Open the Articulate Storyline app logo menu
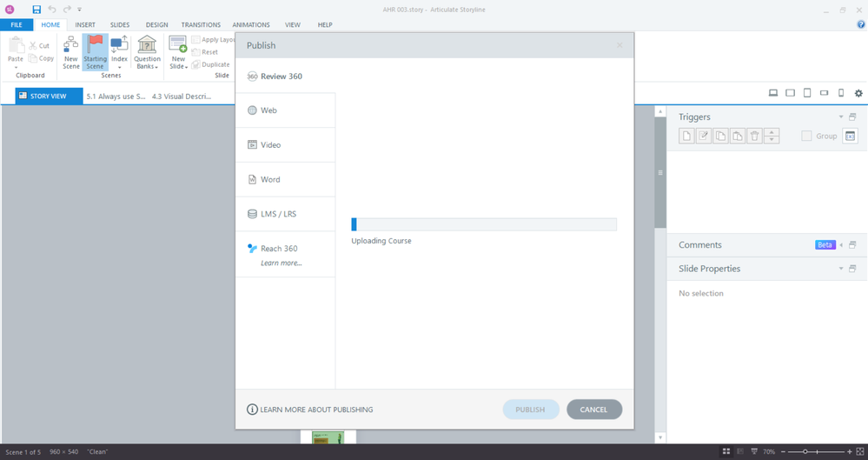Image resolution: width=868 pixels, height=460 pixels. click(x=10, y=10)
